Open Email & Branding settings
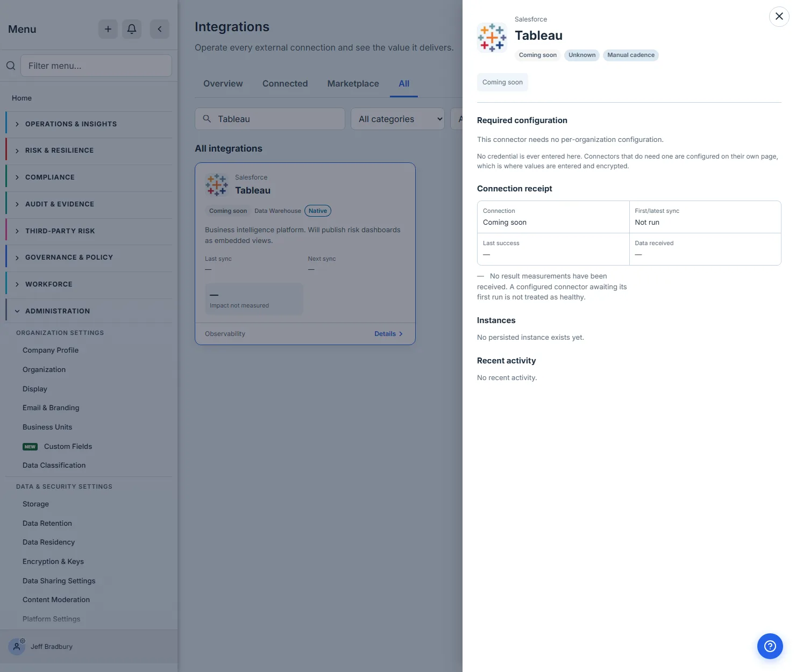 [x=51, y=408]
